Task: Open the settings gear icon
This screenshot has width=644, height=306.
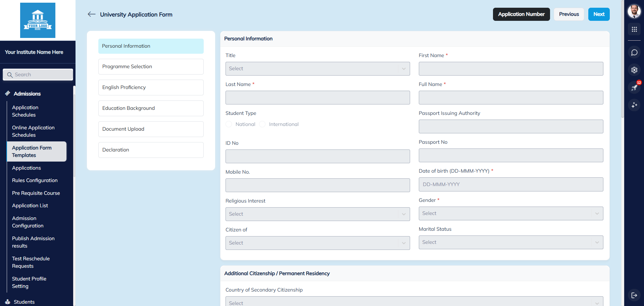Action: pos(634,70)
